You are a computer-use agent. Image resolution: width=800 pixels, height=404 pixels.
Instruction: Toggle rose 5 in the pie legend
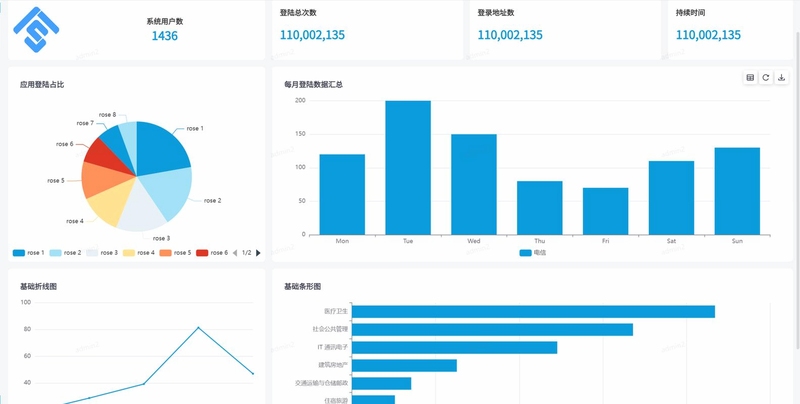(x=176, y=252)
